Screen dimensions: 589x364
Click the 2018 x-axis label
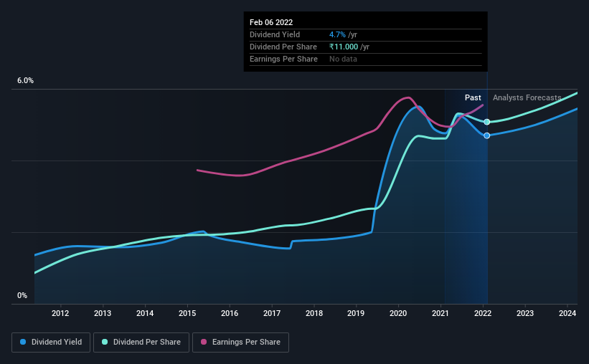[314, 313]
